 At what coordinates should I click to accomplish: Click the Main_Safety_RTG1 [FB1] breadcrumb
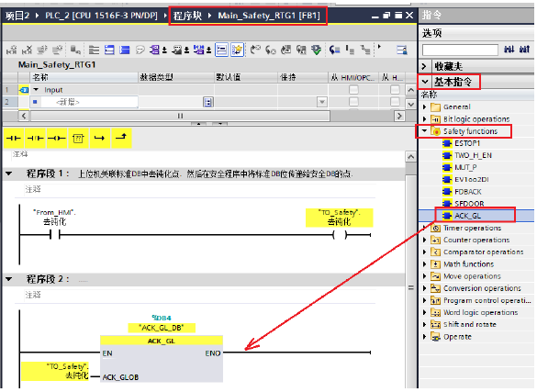pos(269,16)
